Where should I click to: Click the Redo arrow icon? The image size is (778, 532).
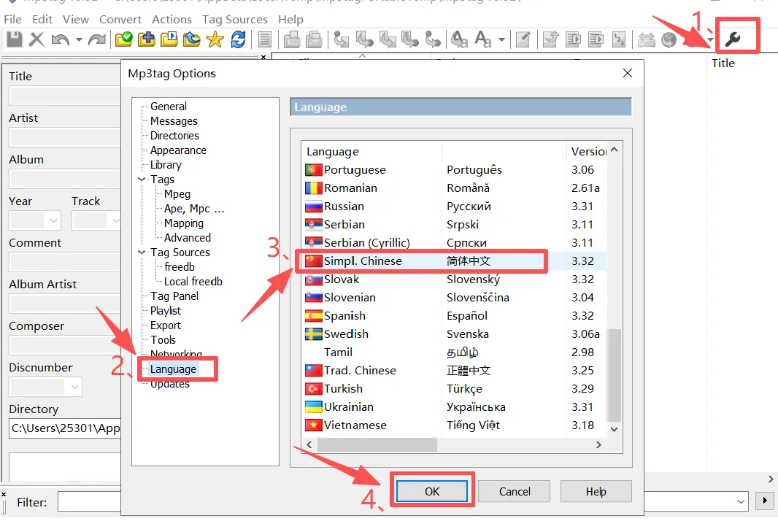pos(97,39)
